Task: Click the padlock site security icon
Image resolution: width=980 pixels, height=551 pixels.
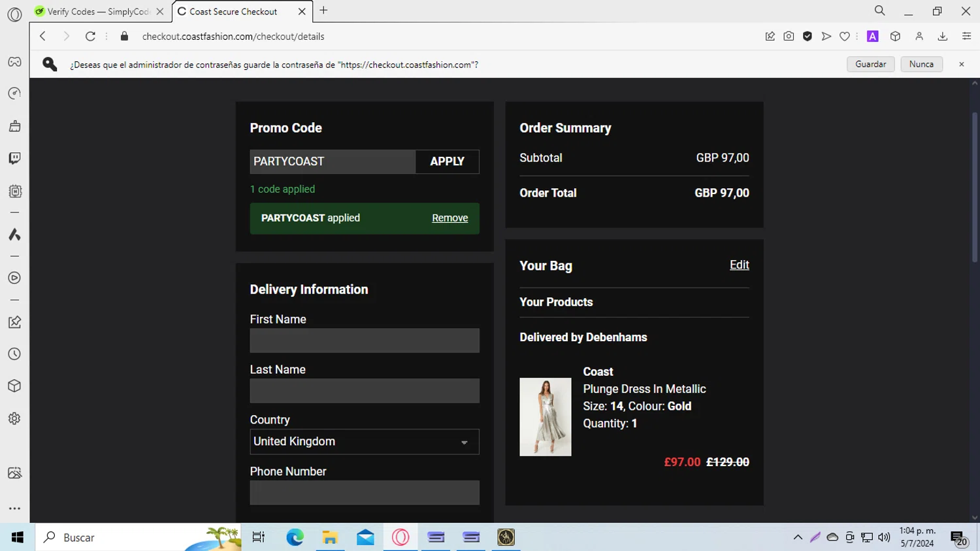Action: tap(124, 37)
